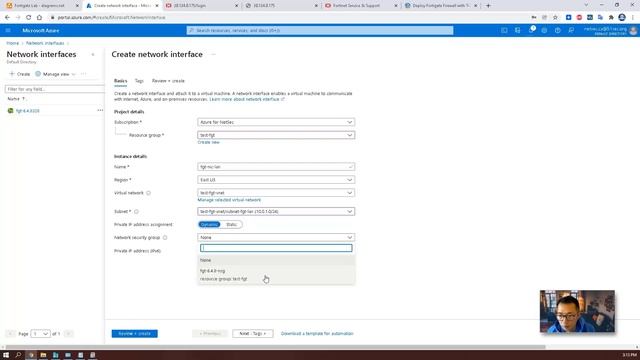Select Static private IP assignment
640x360 pixels.
tap(231, 224)
